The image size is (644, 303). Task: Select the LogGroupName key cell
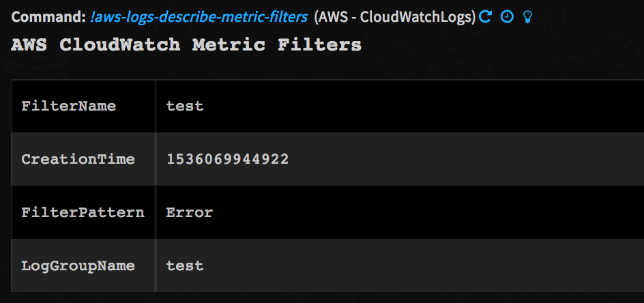78,265
